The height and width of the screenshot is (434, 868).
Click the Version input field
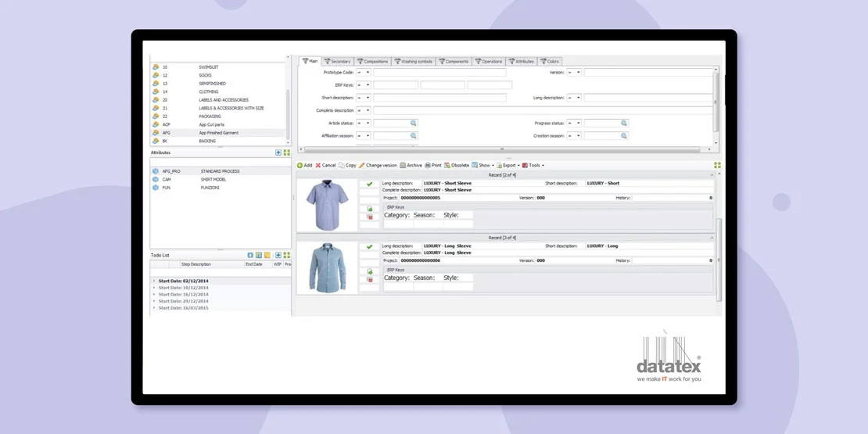coord(648,73)
